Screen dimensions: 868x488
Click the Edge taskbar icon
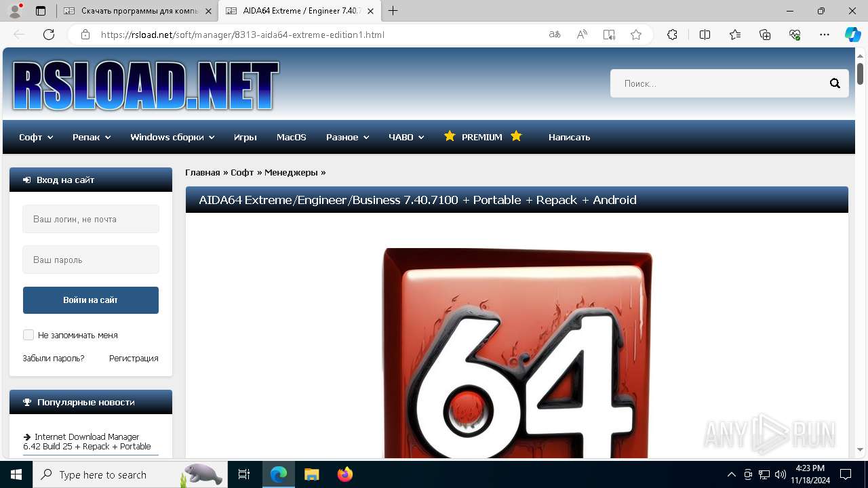279,474
